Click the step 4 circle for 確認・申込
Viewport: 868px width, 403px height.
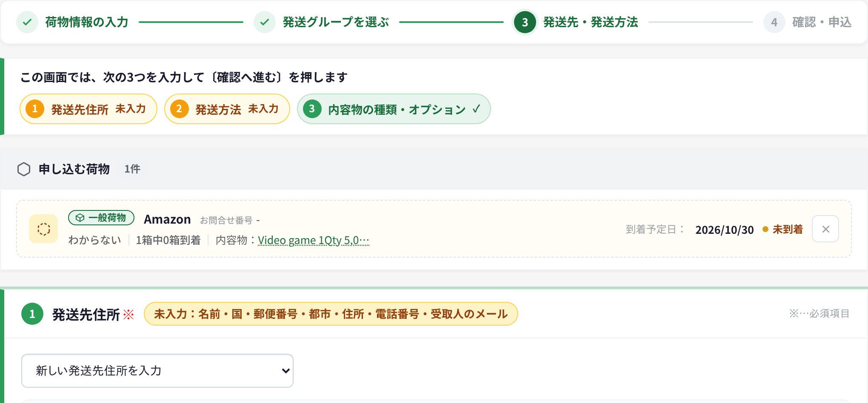click(x=774, y=22)
